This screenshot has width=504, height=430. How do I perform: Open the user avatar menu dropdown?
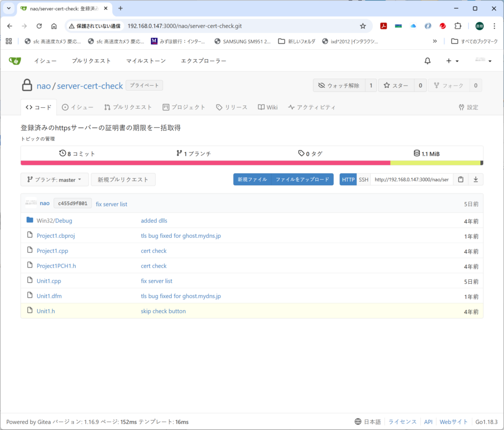483,61
